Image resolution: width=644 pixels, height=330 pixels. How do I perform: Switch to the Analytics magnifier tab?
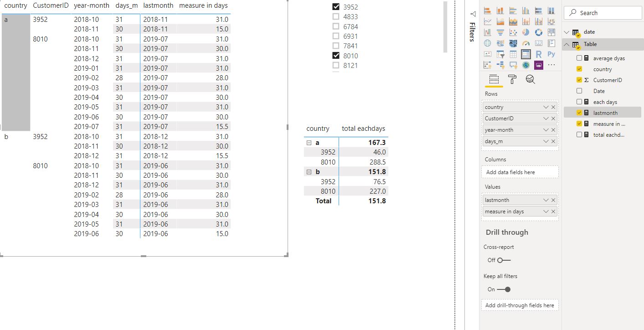pos(530,79)
